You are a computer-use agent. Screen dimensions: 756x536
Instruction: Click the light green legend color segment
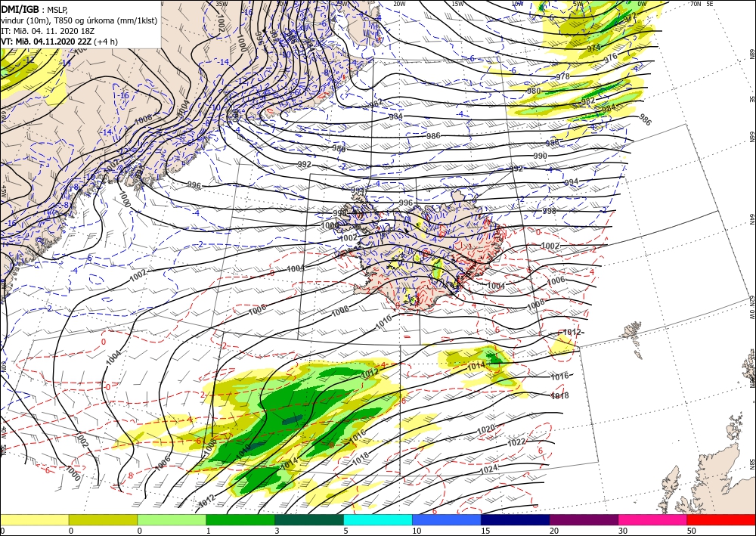click(x=172, y=519)
